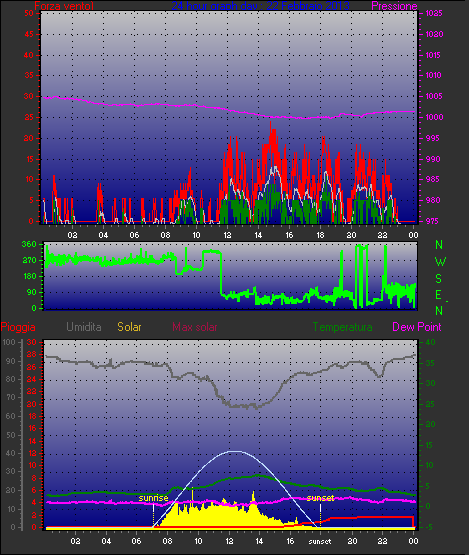The image size is (469, 555).
Task: Click the yellow "sunset" marker label in chart
Action: pos(320,498)
